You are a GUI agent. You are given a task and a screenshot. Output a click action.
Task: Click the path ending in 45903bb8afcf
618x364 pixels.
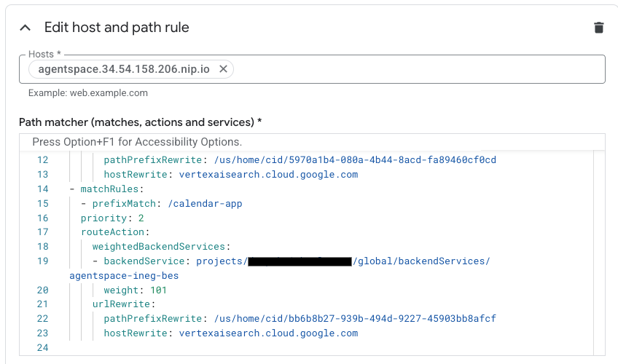point(355,319)
